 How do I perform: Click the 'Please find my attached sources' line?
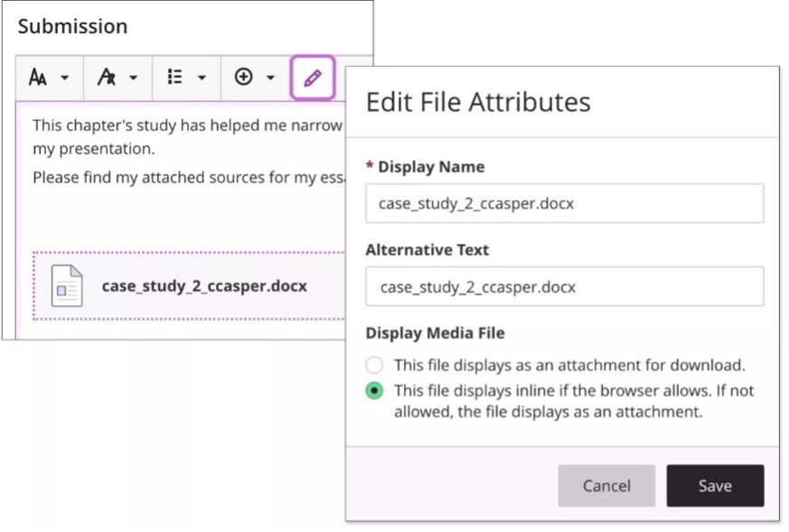[x=189, y=178]
